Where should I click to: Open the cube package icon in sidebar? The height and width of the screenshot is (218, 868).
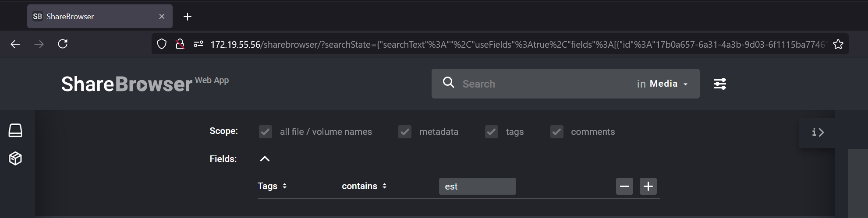[x=15, y=158]
